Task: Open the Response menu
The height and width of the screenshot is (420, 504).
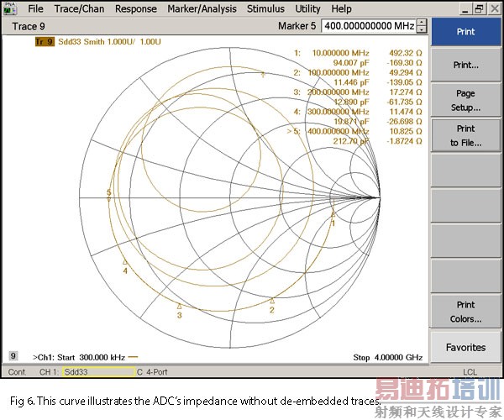Action: click(136, 8)
